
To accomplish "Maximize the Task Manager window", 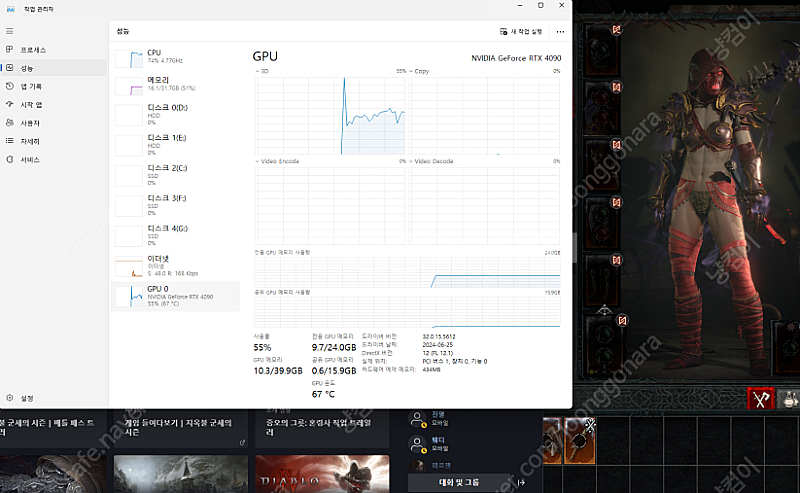I will [x=541, y=5].
